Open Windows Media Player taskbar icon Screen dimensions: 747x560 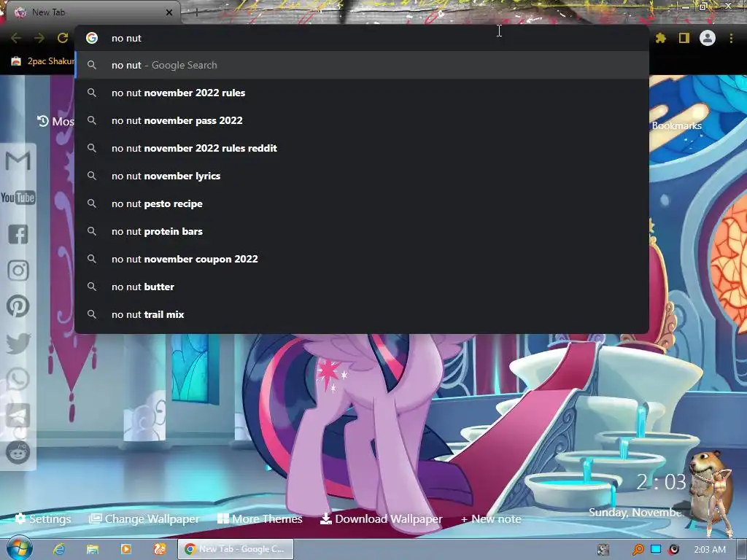pyautogui.click(x=126, y=549)
